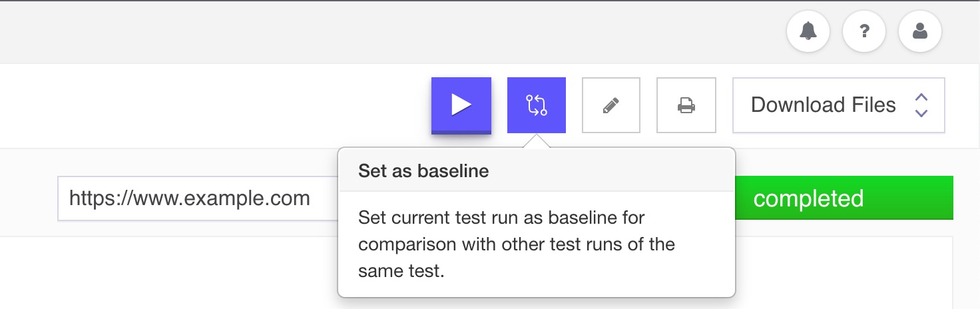Image resolution: width=980 pixels, height=309 pixels.
Task: Click the help question mark icon
Action: (864, 31)
